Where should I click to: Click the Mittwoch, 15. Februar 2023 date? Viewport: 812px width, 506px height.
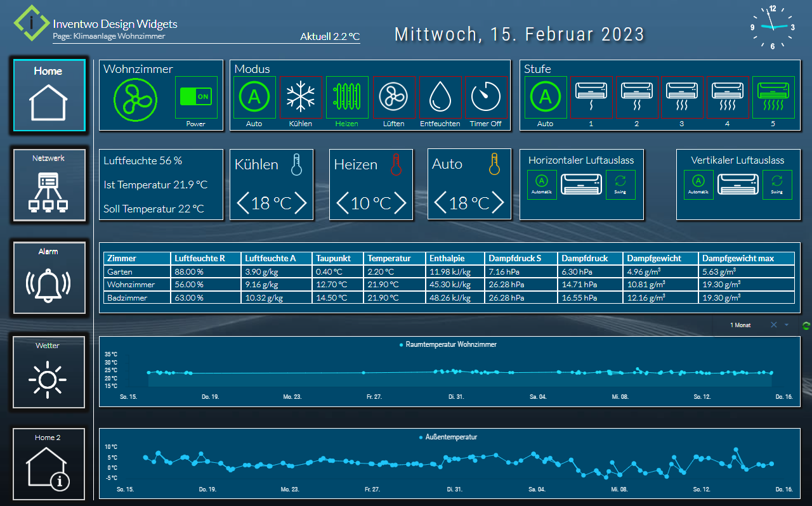(520, 34)
